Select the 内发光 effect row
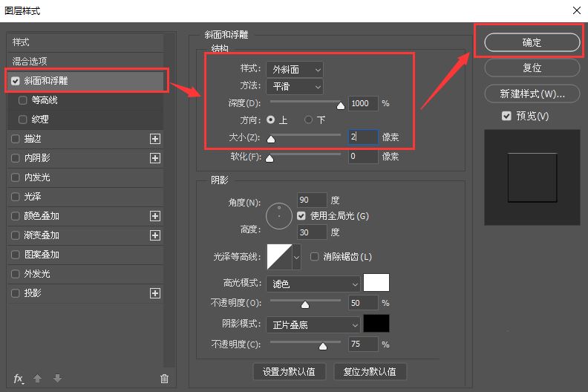Screen dimensions: 588x392 click(x=85, y=177)
